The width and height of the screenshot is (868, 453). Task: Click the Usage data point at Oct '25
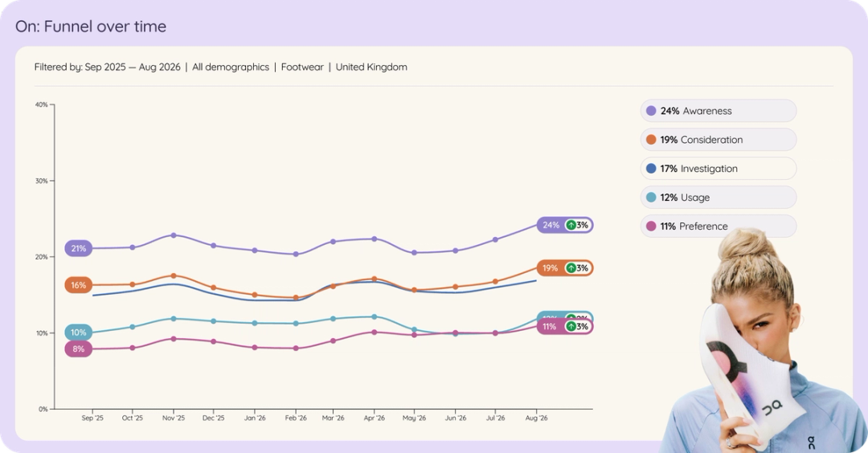pyautogui.click(x=133, y=327)
